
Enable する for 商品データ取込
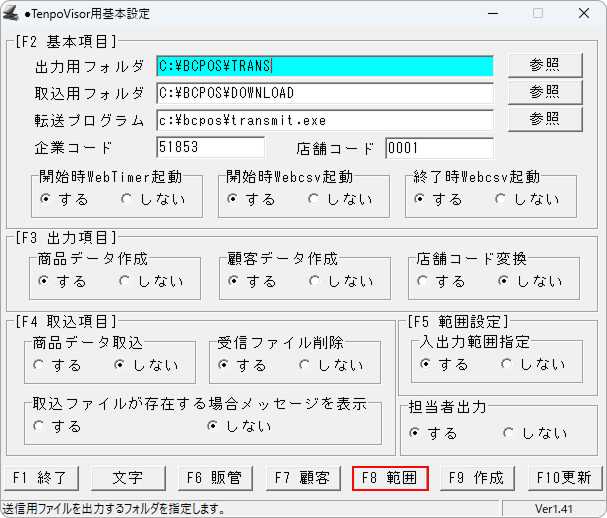point(39,365)
